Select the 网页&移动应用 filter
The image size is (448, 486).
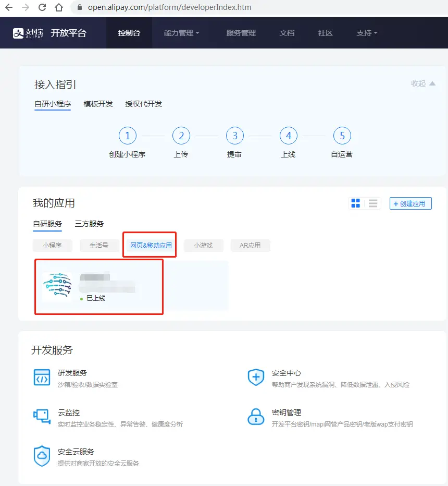point(151,246)
